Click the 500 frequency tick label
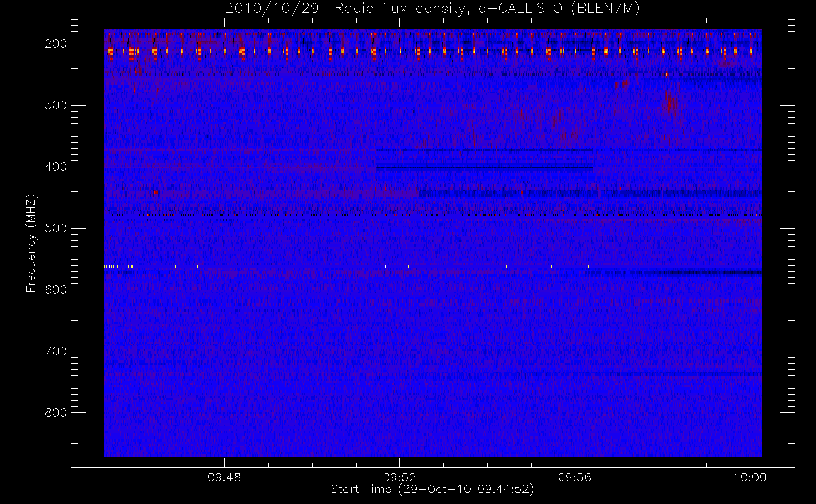 click(56, 228)
